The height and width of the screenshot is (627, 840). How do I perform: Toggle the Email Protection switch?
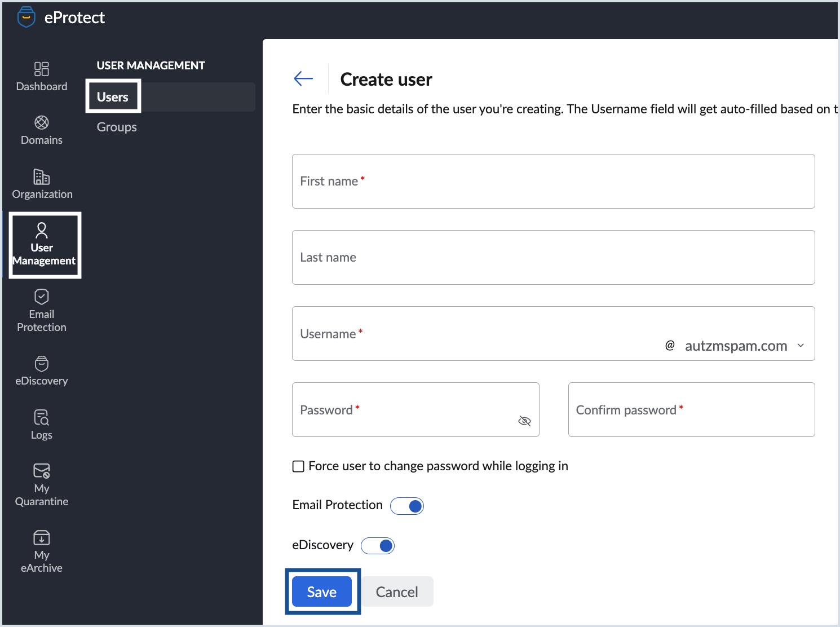pyautogui.click(x=407, y=506)
